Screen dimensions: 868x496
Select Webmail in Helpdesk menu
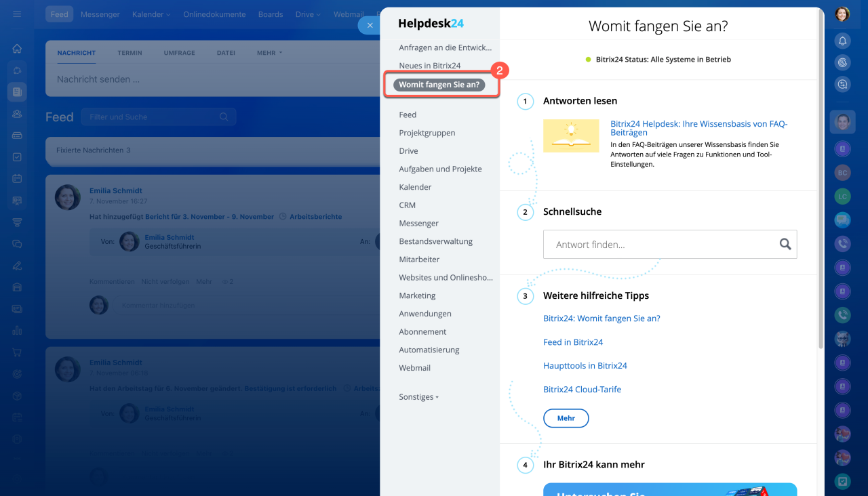414,368
